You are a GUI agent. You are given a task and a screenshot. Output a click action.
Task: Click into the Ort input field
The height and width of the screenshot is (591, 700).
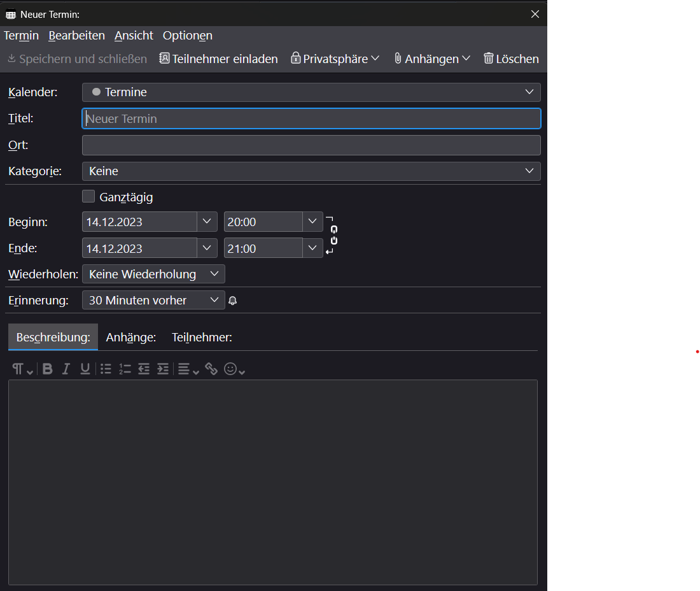311,145
